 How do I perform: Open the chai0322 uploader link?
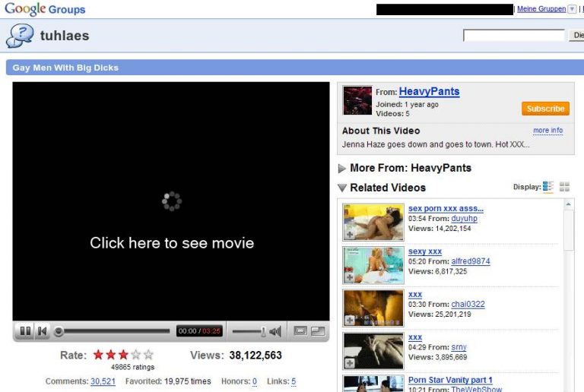tap(468, 304)
